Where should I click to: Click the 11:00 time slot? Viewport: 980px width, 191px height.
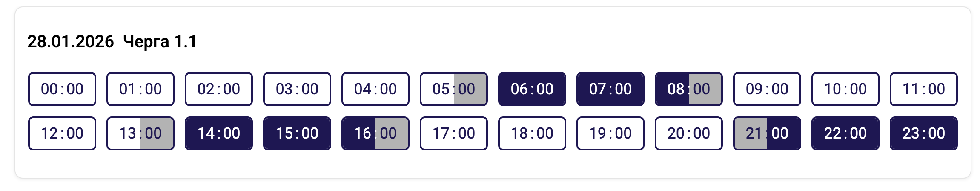click(x=924, y=89)
